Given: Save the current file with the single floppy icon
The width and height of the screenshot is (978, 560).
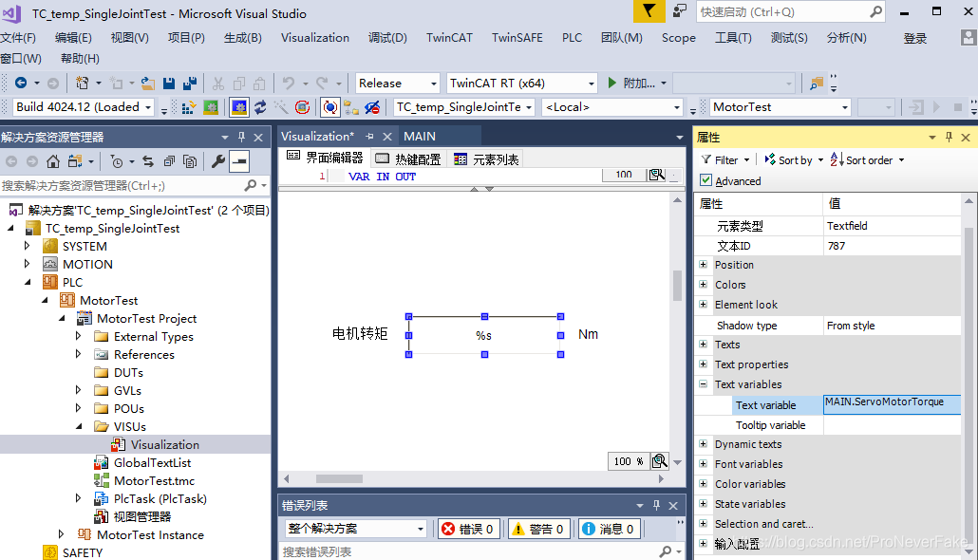Looking at the screenshot, I should point(168,83).
